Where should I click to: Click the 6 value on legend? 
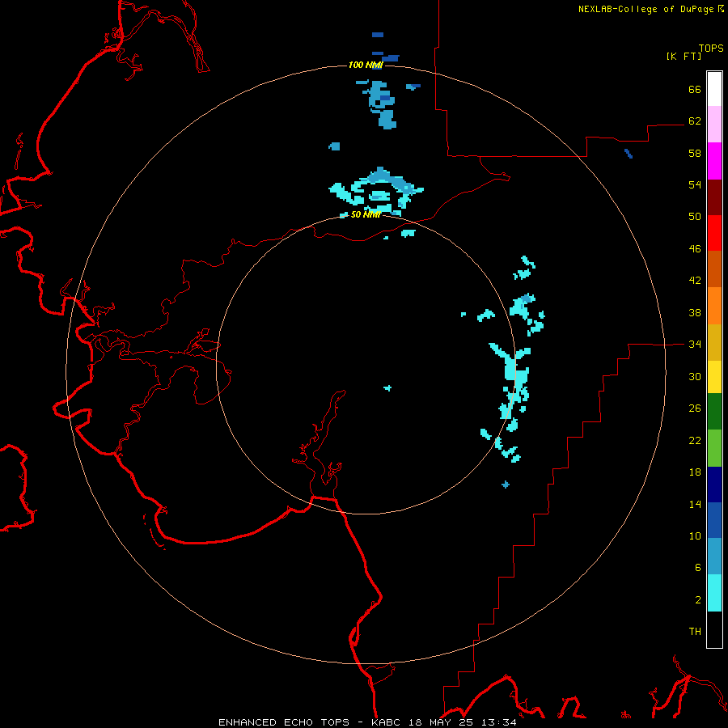coord(698,568)
